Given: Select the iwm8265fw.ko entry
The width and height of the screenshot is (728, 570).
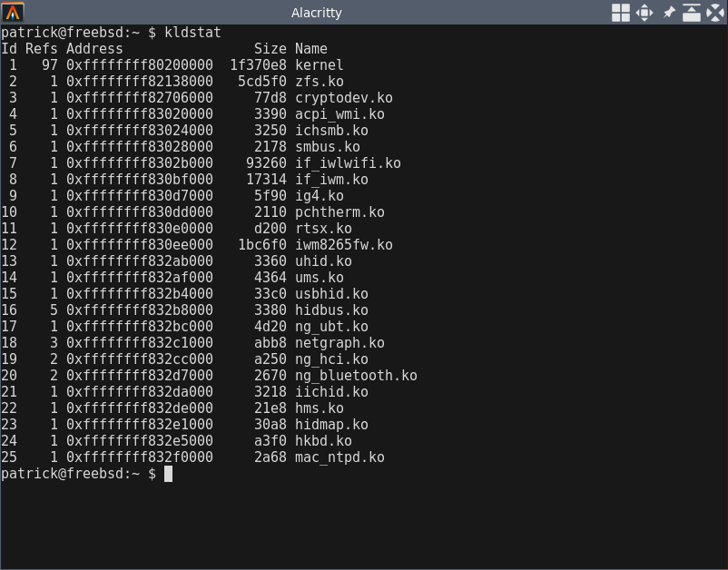Looking at the screenshot, I should pos(344,245).
